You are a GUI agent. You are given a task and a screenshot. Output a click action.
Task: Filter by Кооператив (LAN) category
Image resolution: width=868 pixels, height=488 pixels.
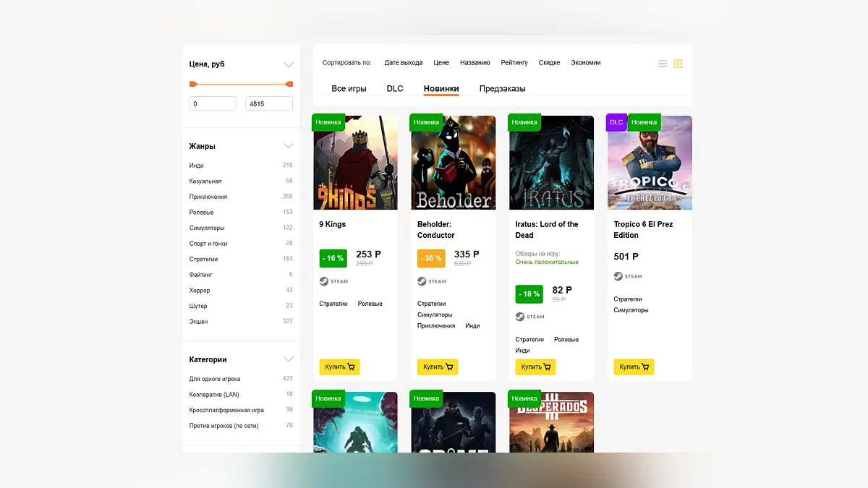(214, 395)
